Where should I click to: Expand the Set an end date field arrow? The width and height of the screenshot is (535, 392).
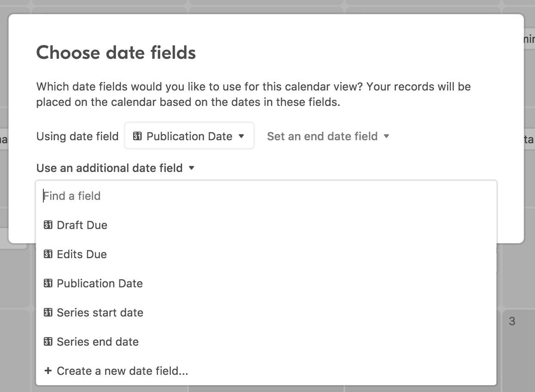pos(386,136)
